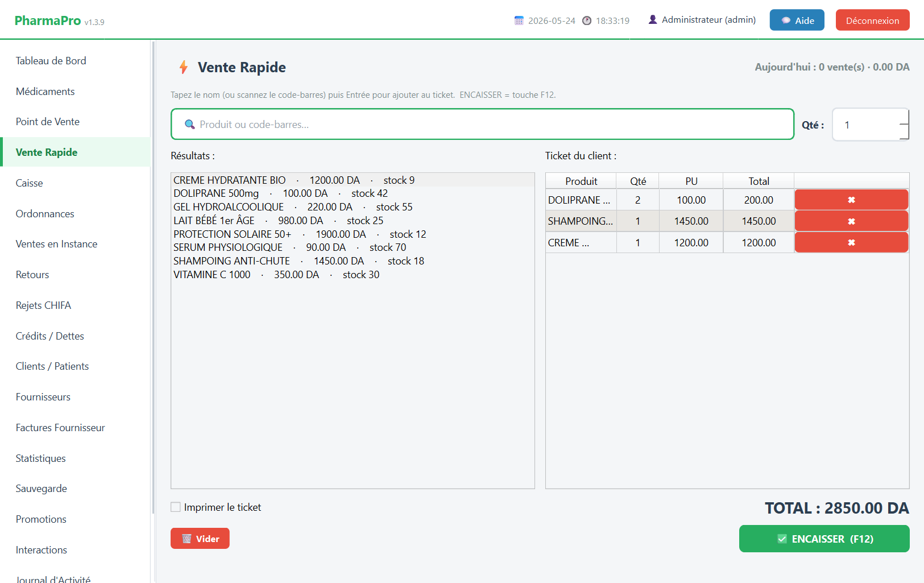Click the Total column header
Screen dimensions: 924x583
tap(759, 181)
